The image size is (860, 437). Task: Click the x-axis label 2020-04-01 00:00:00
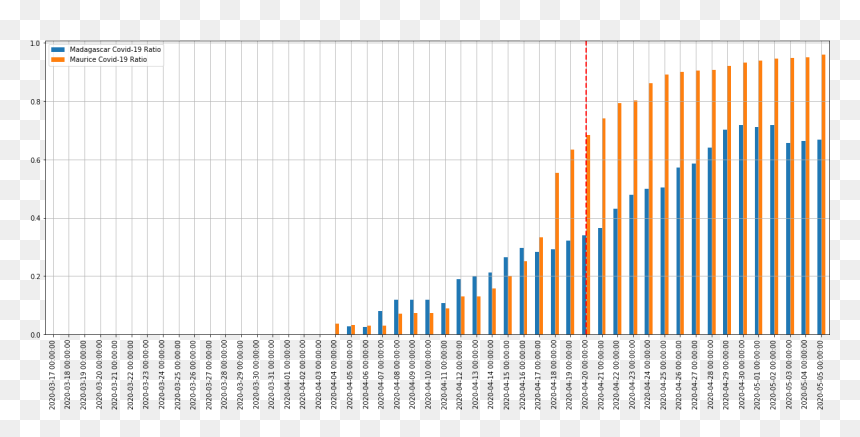pyautogui.click(x=288, y=374)
